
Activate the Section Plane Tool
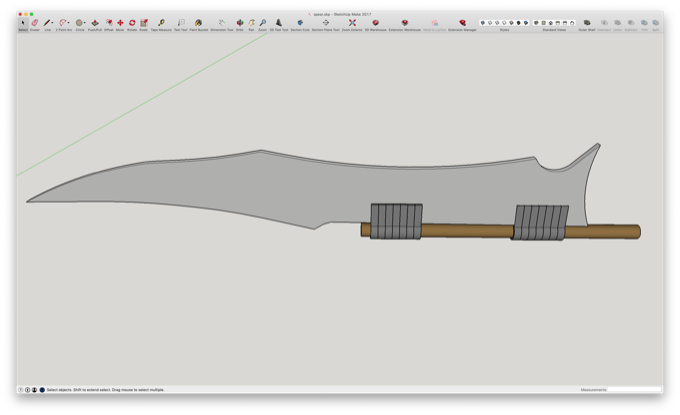[326, 23]
